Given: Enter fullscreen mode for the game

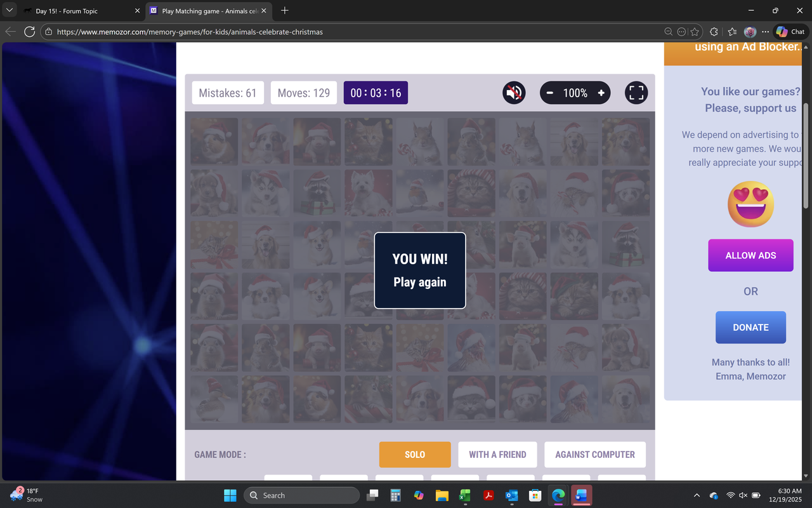Looking at the screenshot, I should tap(636, 93).
